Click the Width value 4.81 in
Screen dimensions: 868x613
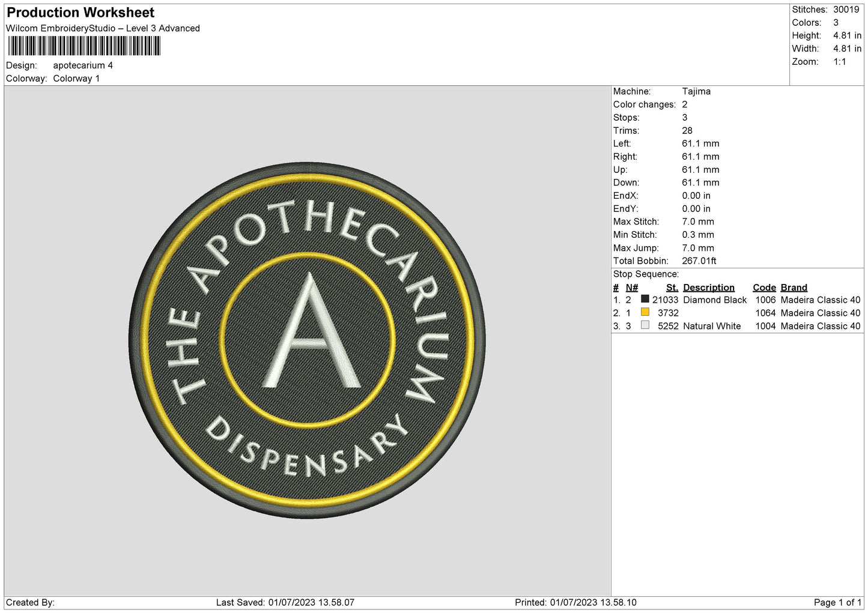click(847, 49)
